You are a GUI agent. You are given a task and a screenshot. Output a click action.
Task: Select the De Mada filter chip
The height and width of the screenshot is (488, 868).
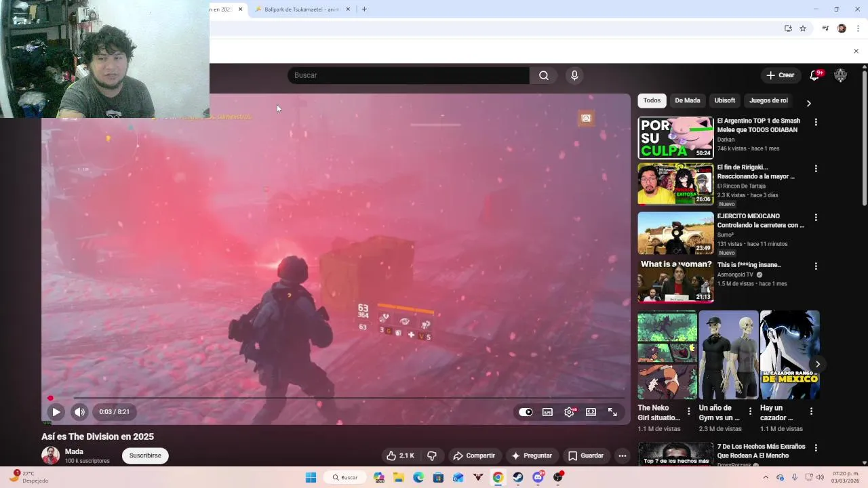(687, 100)
